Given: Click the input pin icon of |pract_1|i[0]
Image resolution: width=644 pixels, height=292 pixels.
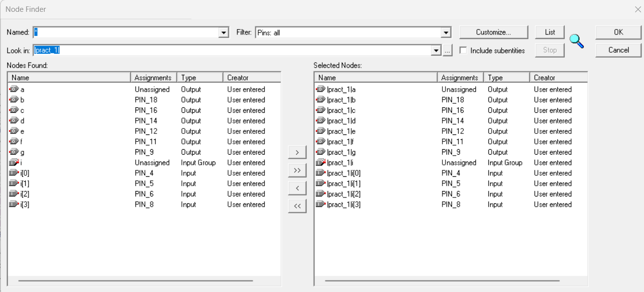Looking at the screenshot, I should pyautogui.click(x=321, y=173).
